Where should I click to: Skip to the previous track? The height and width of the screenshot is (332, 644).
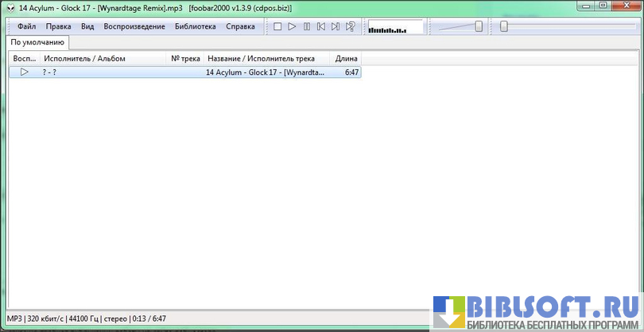coord(320,26)
